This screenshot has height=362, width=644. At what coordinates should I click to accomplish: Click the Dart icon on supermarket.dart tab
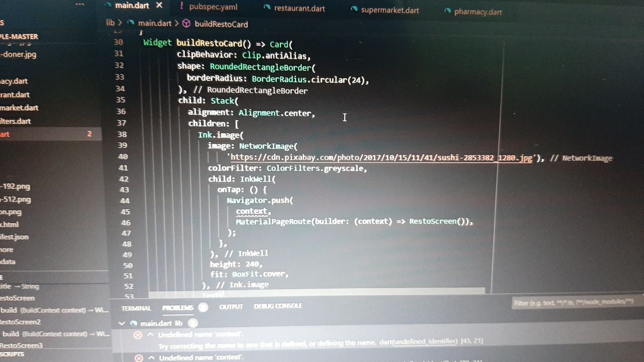354,9
